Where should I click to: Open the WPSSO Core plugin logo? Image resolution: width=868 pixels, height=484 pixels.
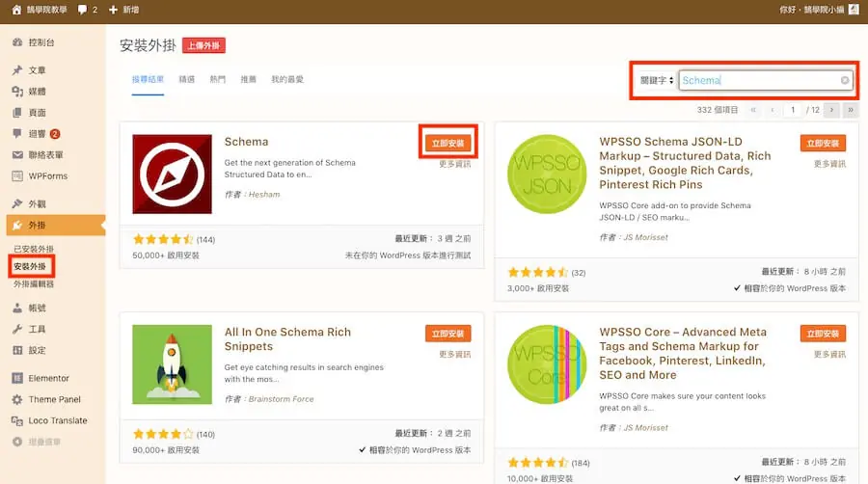click(547, 364)
